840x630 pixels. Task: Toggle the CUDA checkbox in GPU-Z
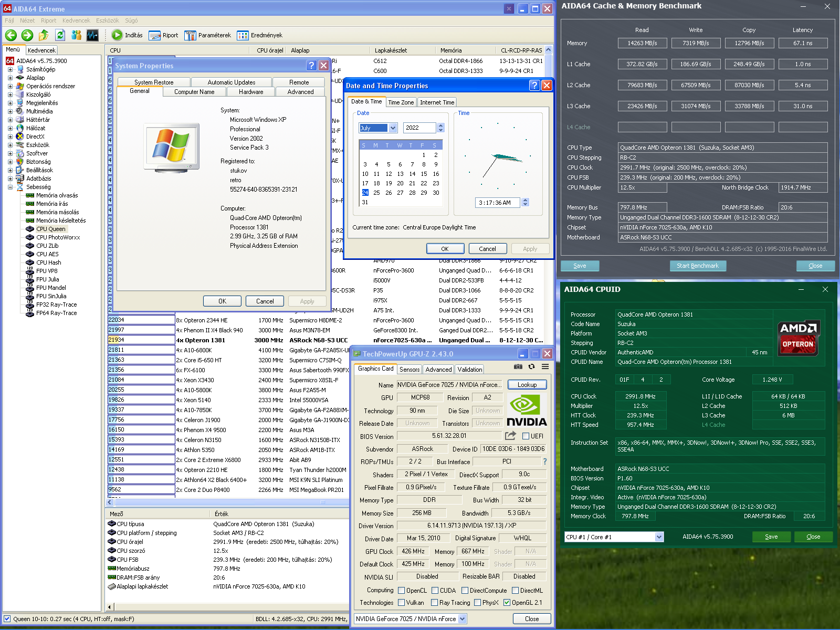435,591
